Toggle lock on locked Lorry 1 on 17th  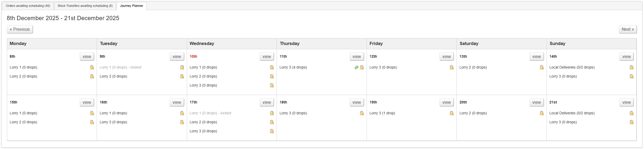click(272, 113)
